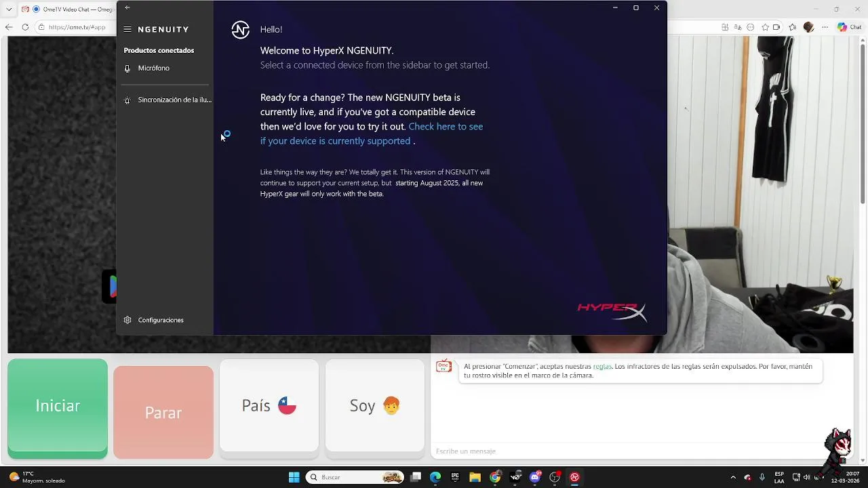Click the HyperX logo in NGENUITY window

[x=612, y=311]
